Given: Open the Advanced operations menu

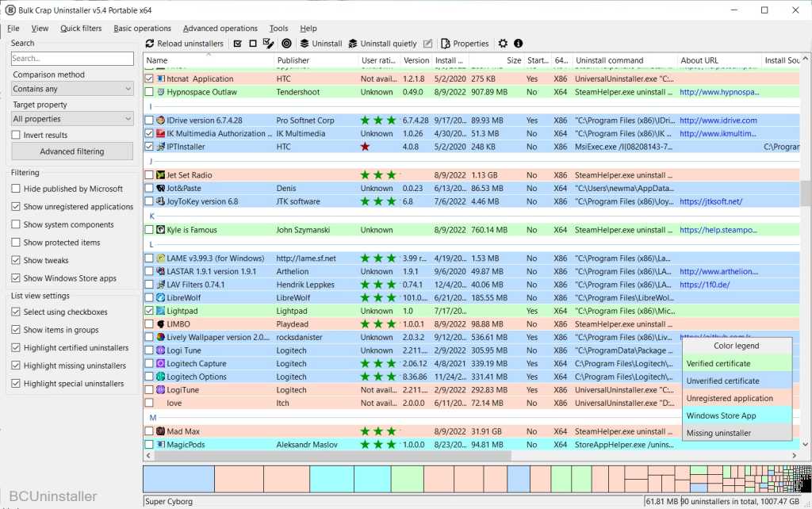Looking at the screenshot, I should (220, 29).
